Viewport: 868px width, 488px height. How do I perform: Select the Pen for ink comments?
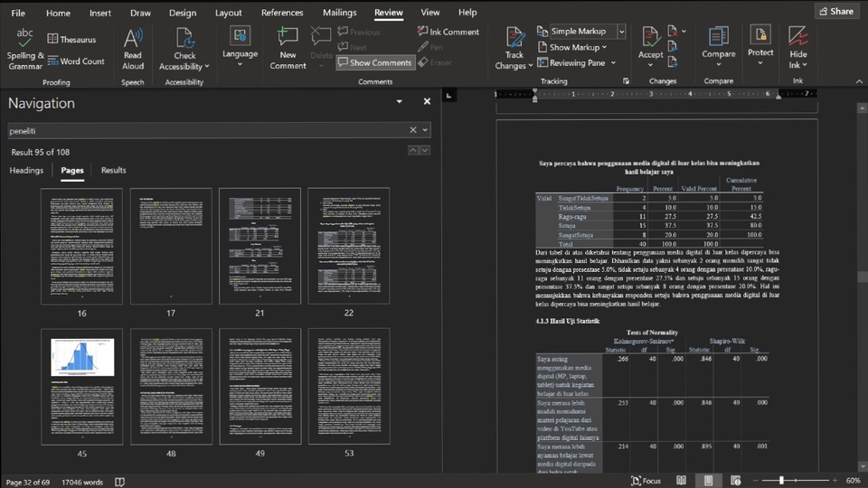click(x=430, y=47)
